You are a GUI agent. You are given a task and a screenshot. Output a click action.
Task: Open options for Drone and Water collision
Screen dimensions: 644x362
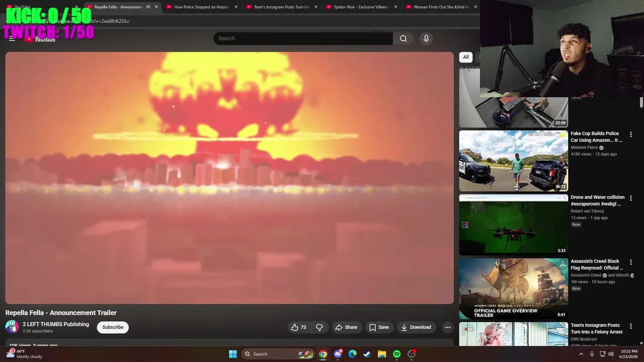(x=630, y=198)
